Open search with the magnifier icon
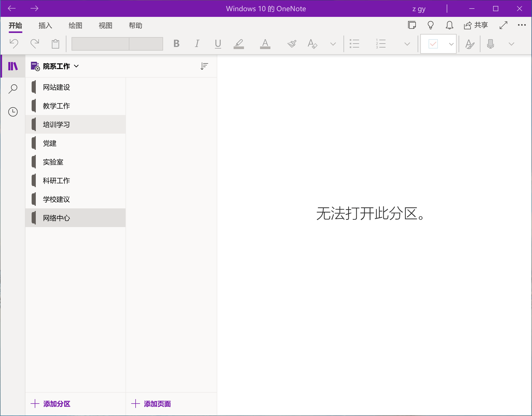This screenshot has height=416, width=532. (x=13, y=89)
